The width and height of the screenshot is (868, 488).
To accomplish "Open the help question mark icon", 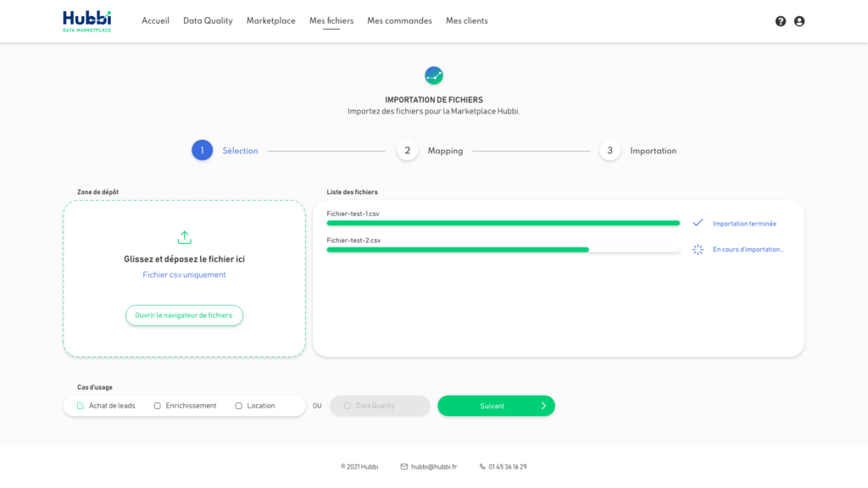I will pyautogui.click(x=781, y=21).
